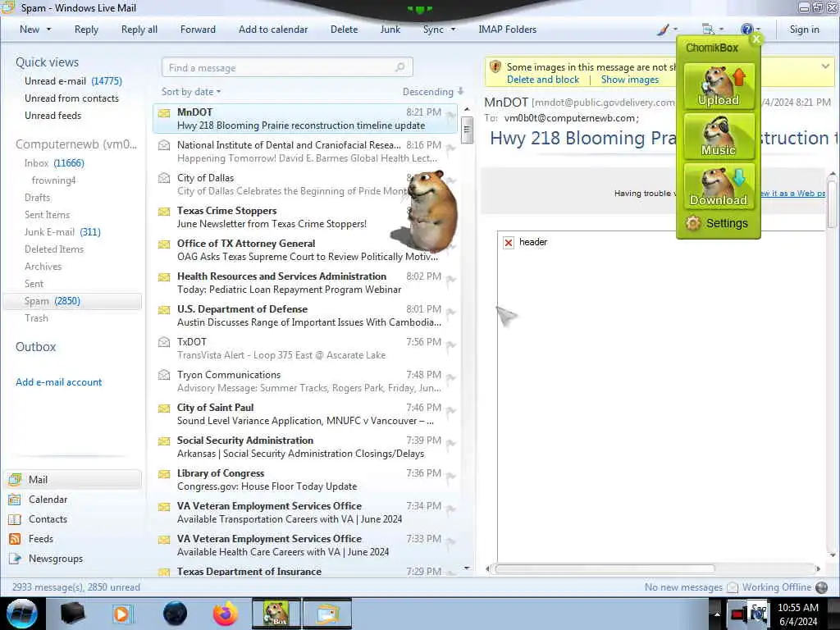Switch to Windows Live Mail taskbar button

(x=327, y=614)
